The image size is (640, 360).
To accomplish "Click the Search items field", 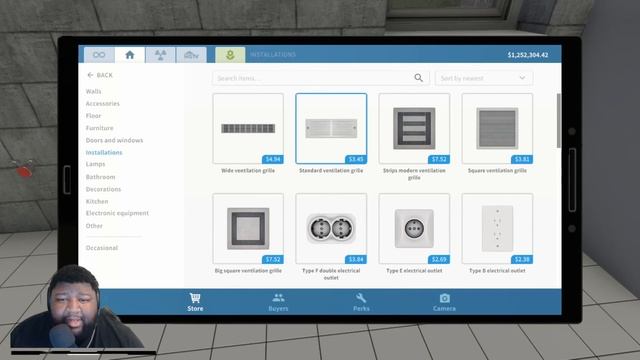I will click(321, 78).
